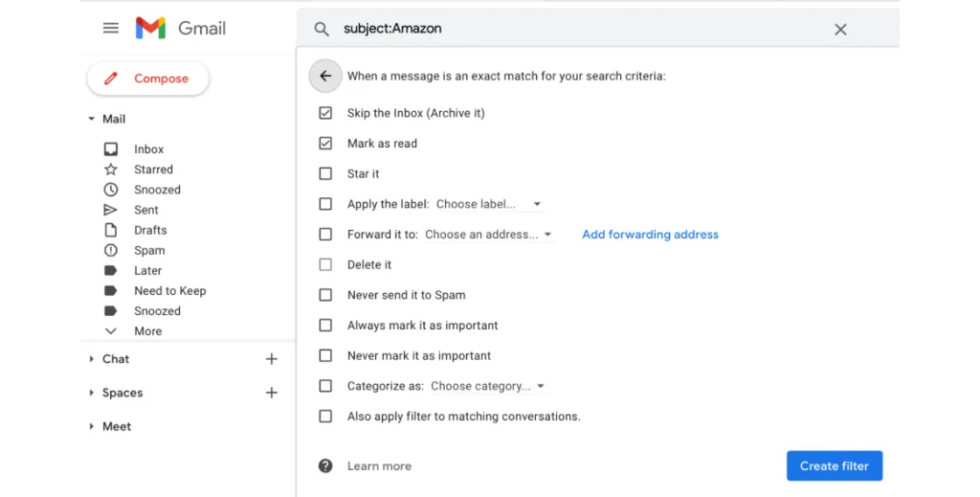Viewport: 980px width, 497px height.
Task: Add a new space with plus icon
Action: (271, 393)
